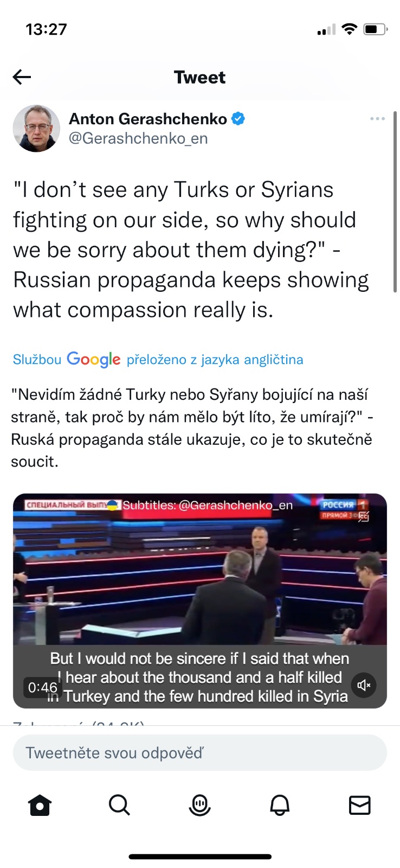This screenshot has height=868, width=400.
Task: Open the Notifications bell tab
Action: 280,805
